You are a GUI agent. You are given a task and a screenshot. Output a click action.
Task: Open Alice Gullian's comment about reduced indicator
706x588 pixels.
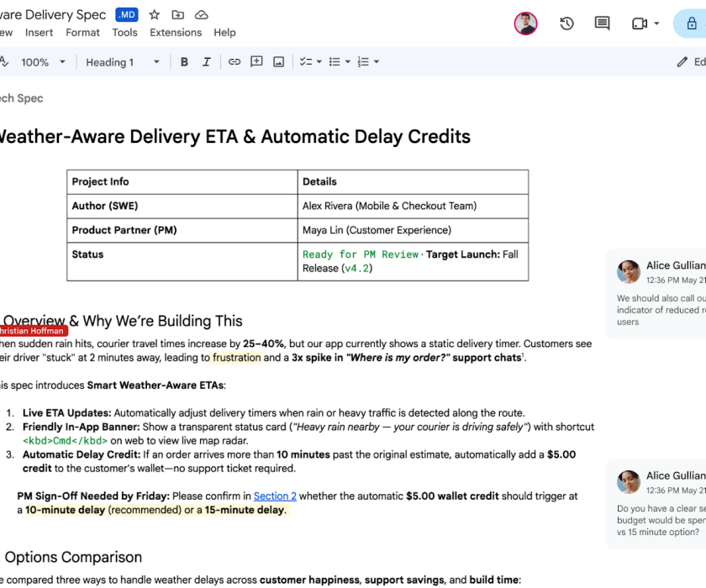point(656,294)
